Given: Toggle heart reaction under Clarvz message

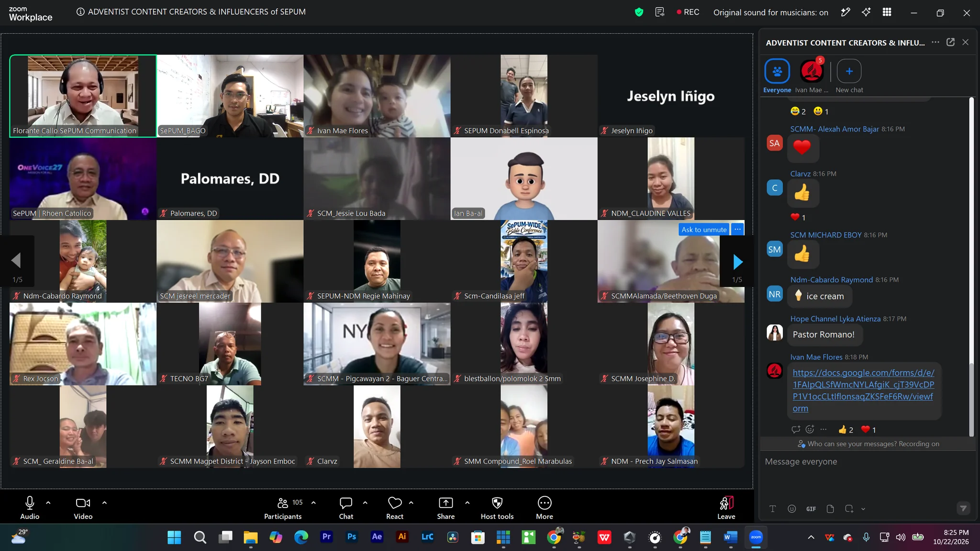Looking at the screenshot, I should (x=798, y=217).
